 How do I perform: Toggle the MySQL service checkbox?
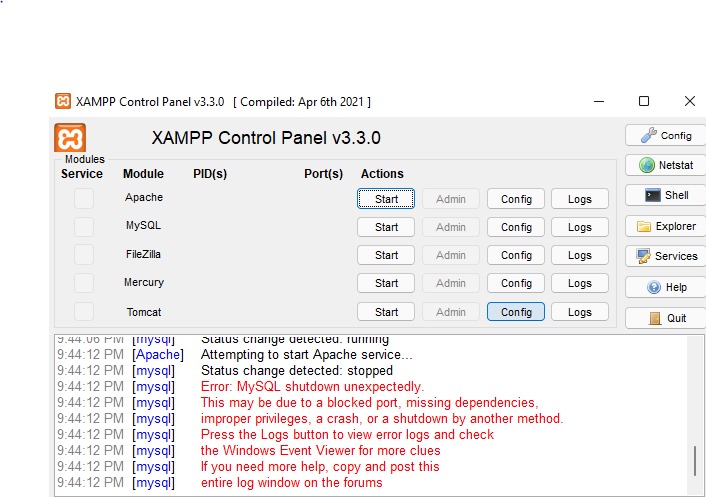click(84, 227)
